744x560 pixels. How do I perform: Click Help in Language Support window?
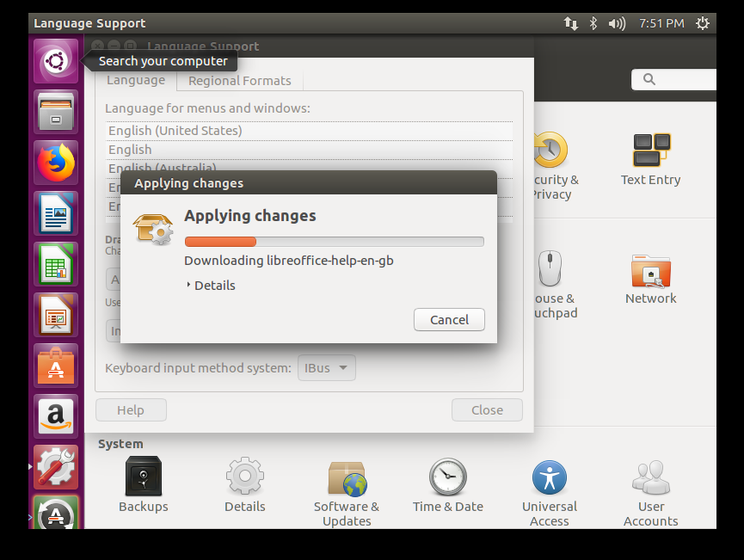[131, 410]
